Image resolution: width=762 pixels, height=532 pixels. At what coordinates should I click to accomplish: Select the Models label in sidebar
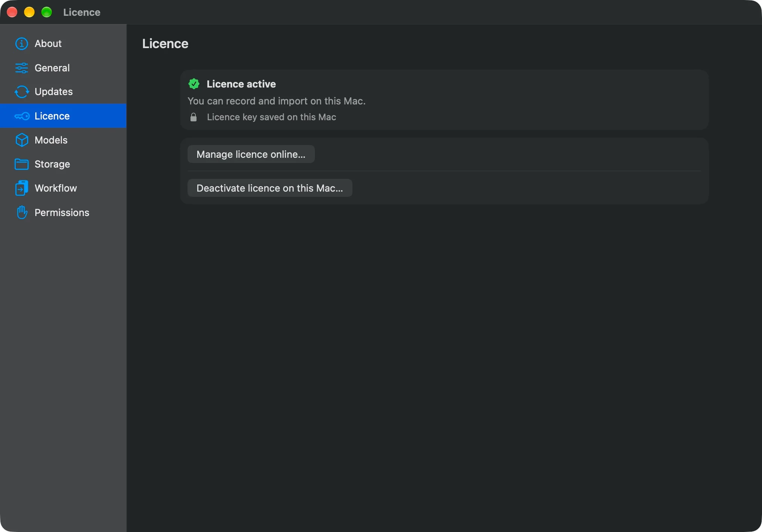pos(51,140)
